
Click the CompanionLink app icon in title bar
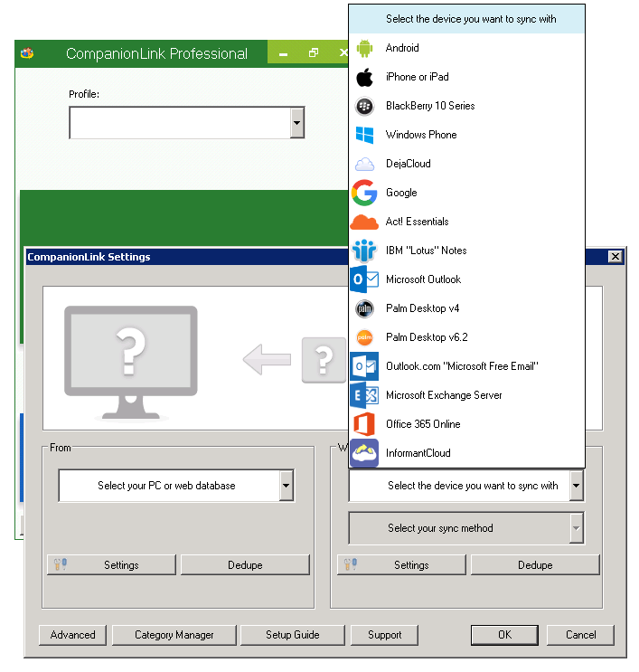tap(27, 53)
